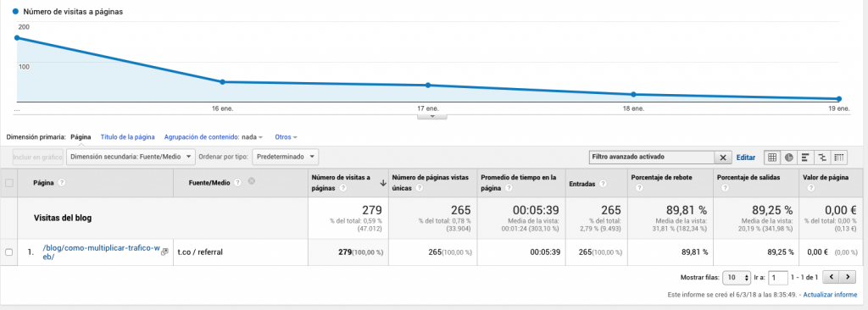Open Predeterminado sort type dropdown
Image resolution: width=868 pixels, height=310 pixels.
pyautogui.click(x=286, y=158)
